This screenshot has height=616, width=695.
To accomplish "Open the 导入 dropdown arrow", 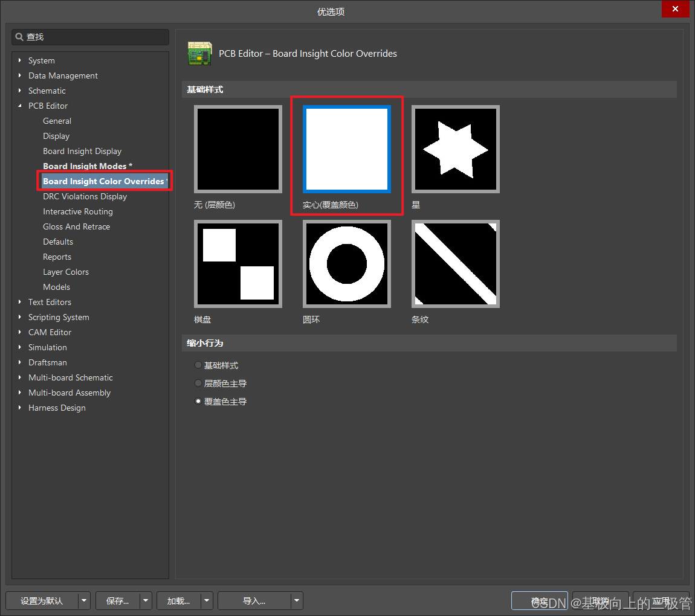I will coord(297,600).
